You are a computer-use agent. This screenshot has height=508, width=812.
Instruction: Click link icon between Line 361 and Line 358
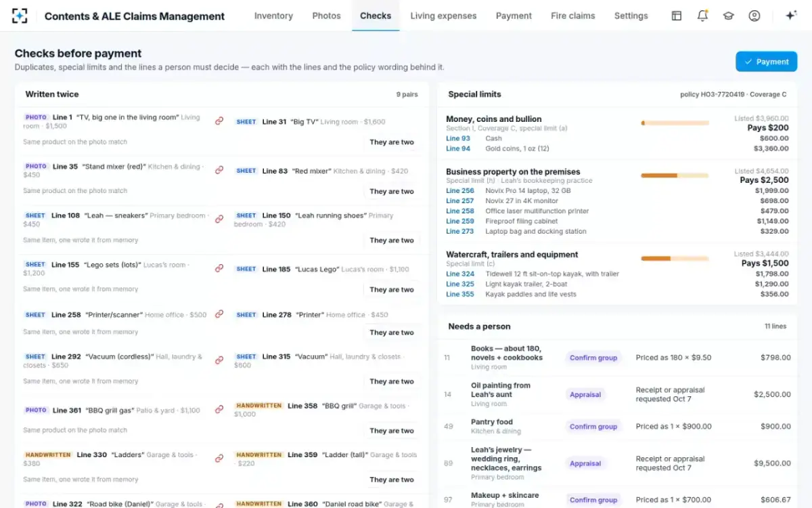pos(219,410)
